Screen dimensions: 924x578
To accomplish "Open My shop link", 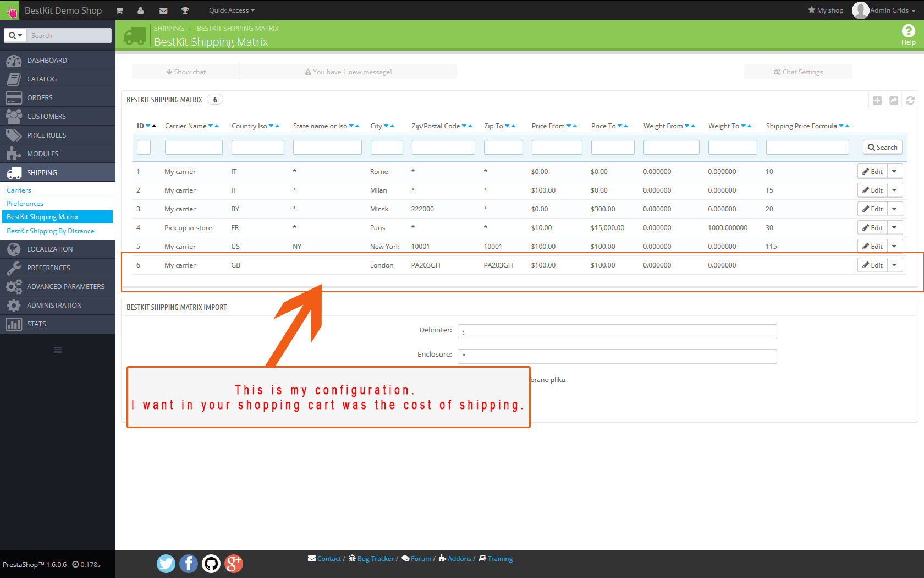I will tap(826, 10).
